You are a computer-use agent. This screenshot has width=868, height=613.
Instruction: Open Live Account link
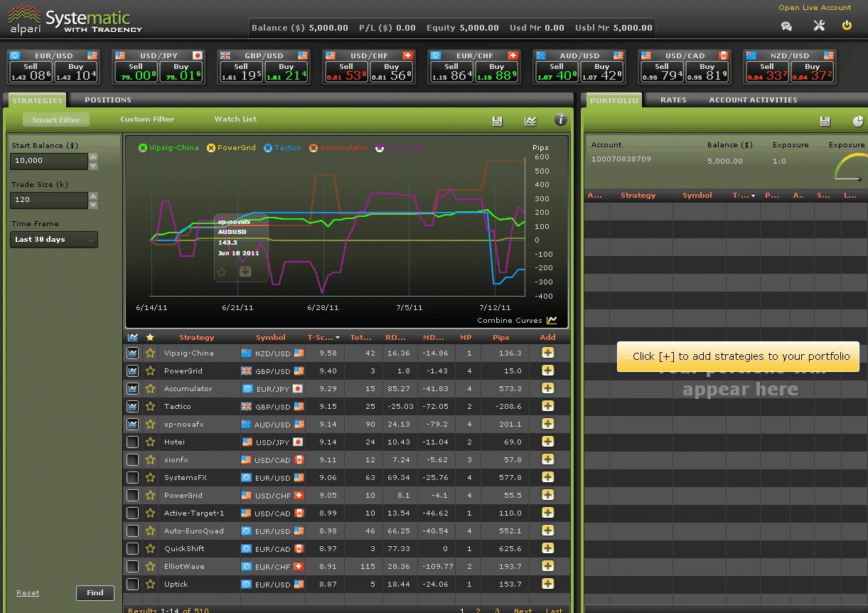tap(815, 8)
